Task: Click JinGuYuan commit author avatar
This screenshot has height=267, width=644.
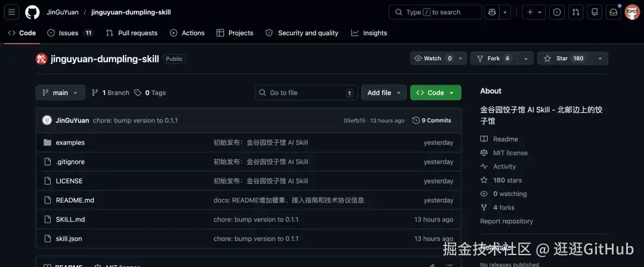Action: 47,121
